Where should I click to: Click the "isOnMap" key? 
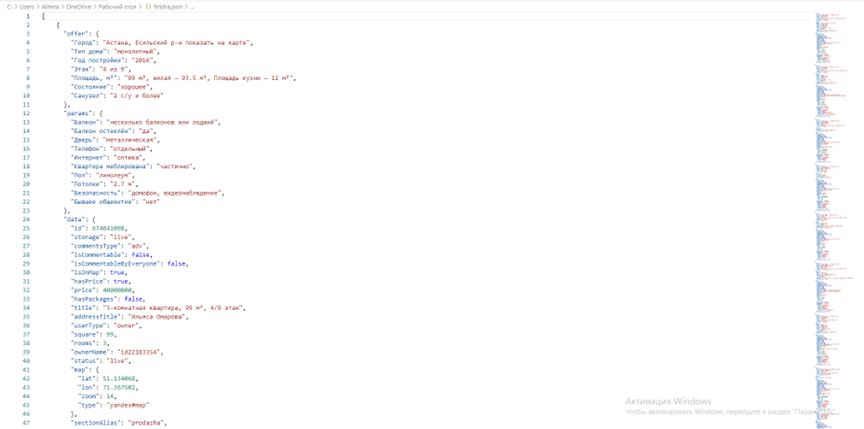pos(87,271)
